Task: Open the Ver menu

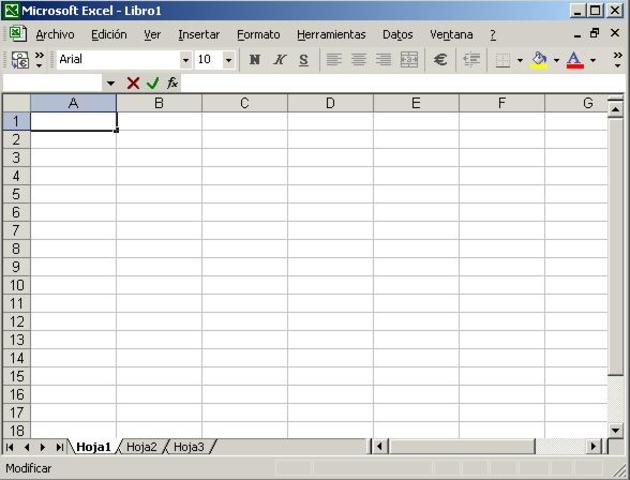Action: (x=152, y=35)
